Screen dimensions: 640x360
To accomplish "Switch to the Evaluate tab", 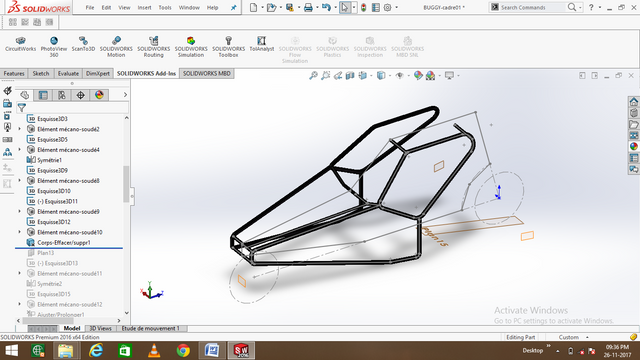I will (68, 73).
